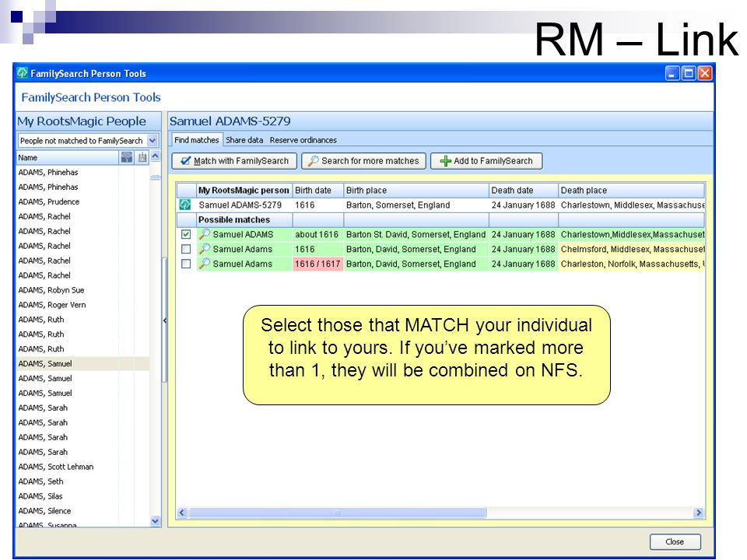Click the FamilySearch status column icon in name header

(127, 157)
